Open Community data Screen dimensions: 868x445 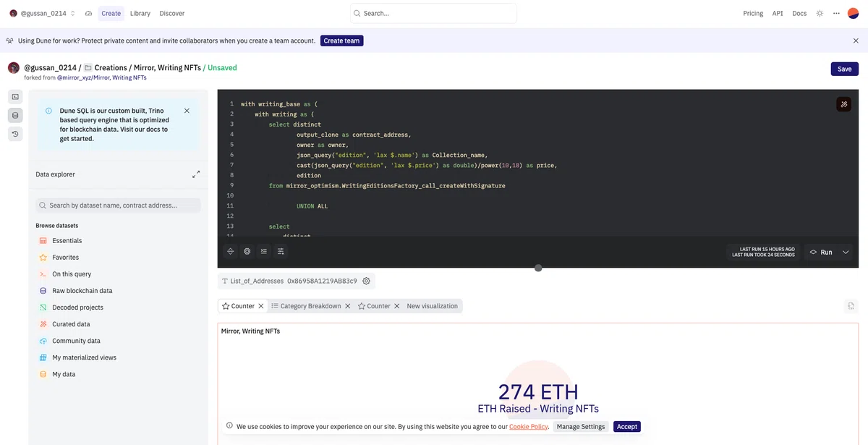(76, 341)
